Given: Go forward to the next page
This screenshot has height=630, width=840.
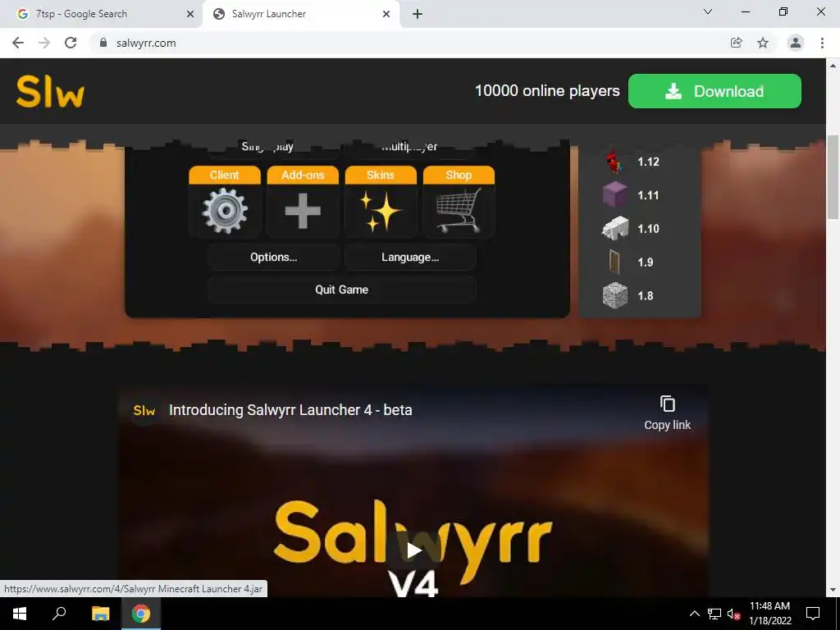Looking at the screenshot, I should 44,43.
